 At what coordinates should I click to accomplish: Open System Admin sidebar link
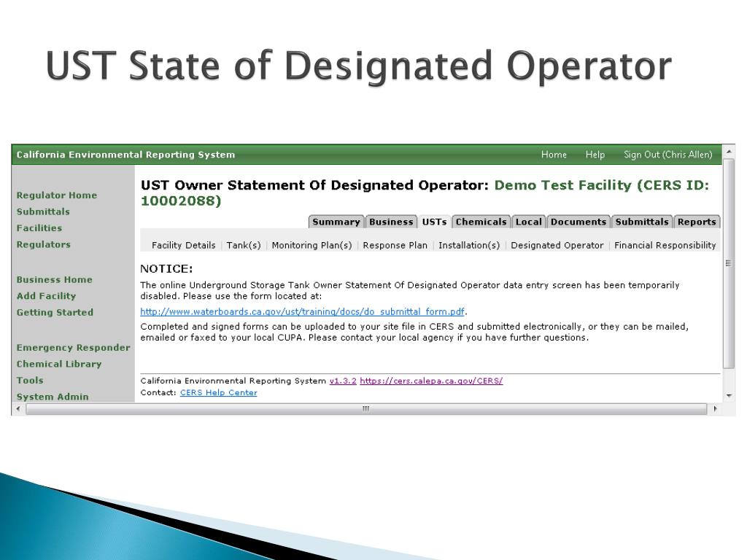pos(53,397)
